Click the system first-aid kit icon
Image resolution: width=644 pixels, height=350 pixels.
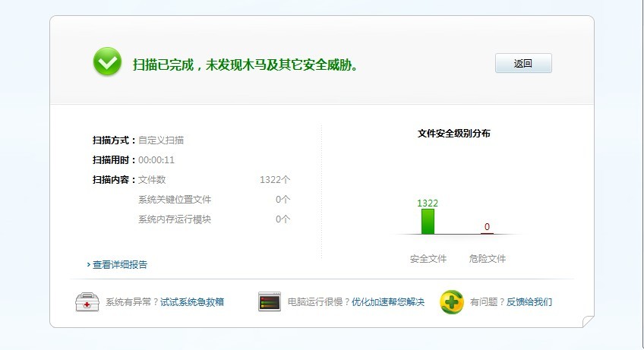click(87, 302)
